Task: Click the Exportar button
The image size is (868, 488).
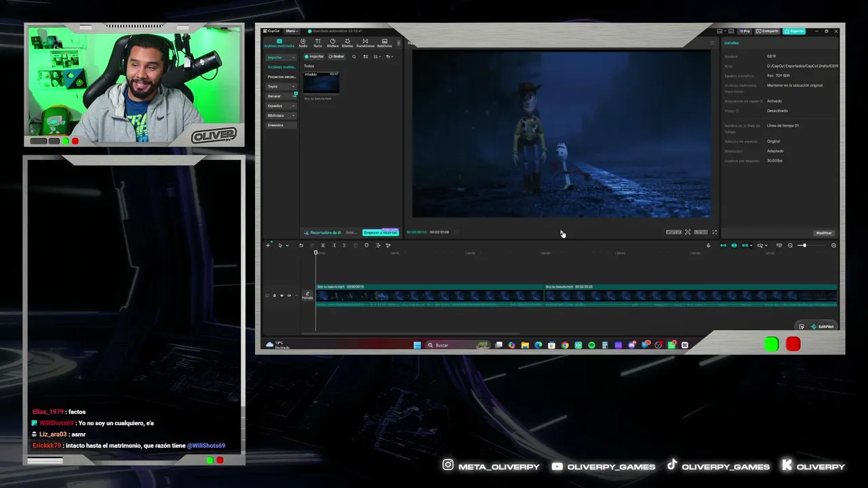Action: pyautogui.click(x=795, y=31)
